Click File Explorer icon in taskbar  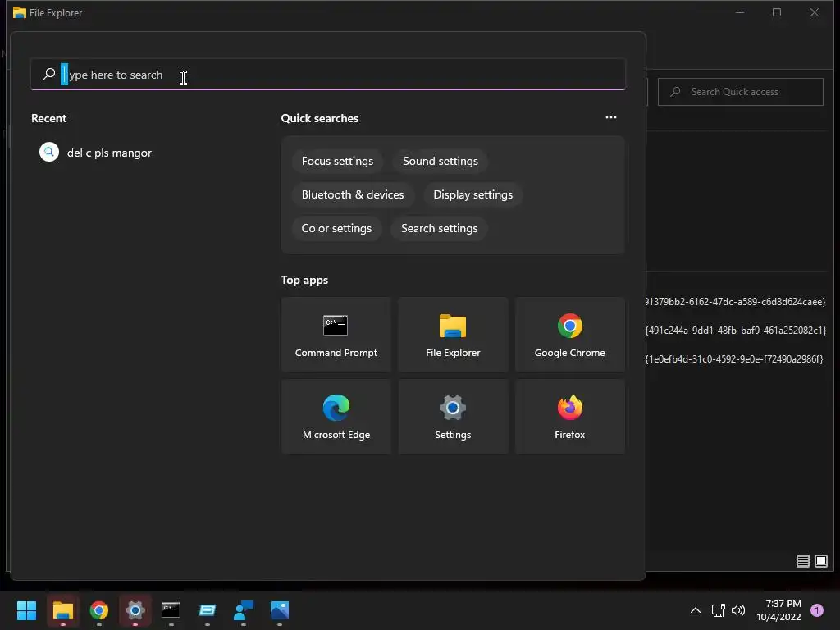[x=62, y=610]
